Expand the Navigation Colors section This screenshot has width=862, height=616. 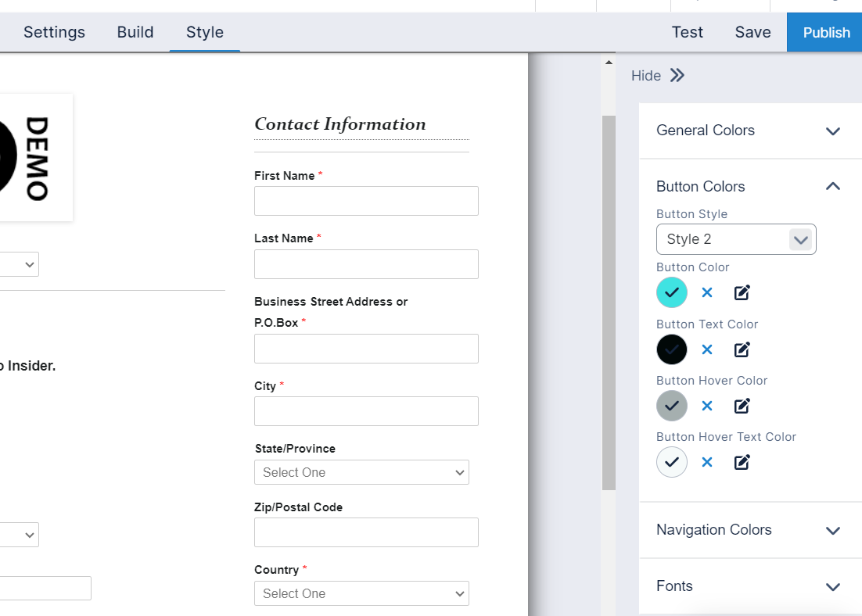[832, 531]
